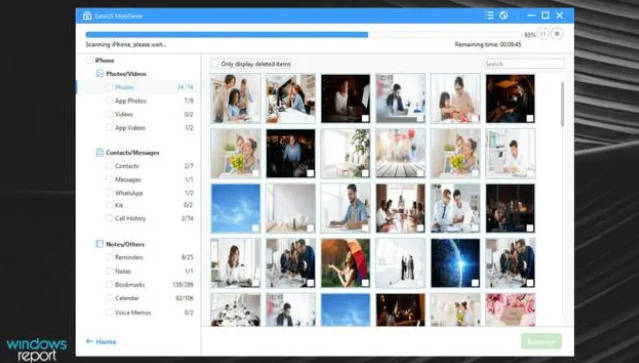Stop the scan with round stop button
Viewport: 639px width, 363px height.
click(557, 34)
